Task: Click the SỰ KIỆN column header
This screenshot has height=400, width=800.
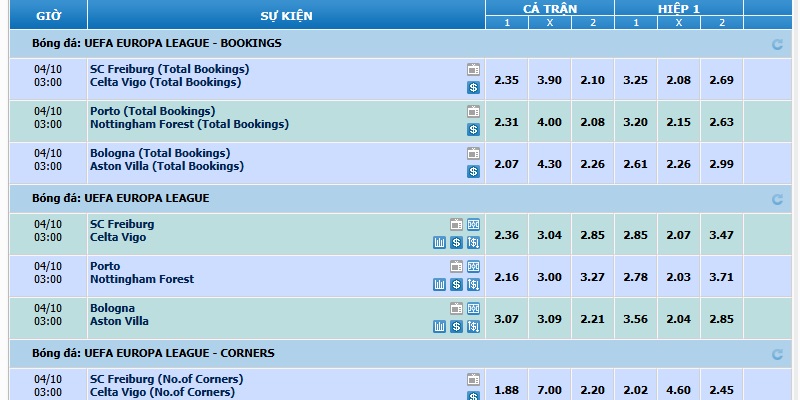Action: (286, 15)
